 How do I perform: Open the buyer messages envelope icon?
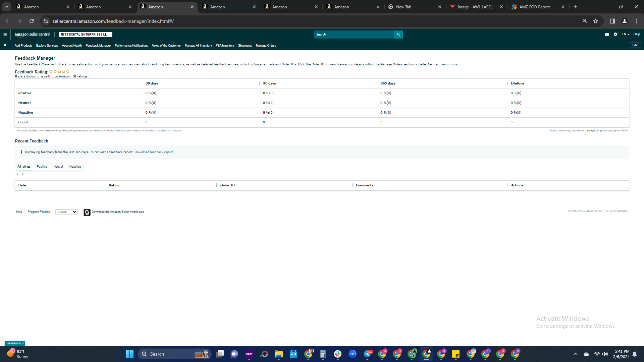point(607,34)
